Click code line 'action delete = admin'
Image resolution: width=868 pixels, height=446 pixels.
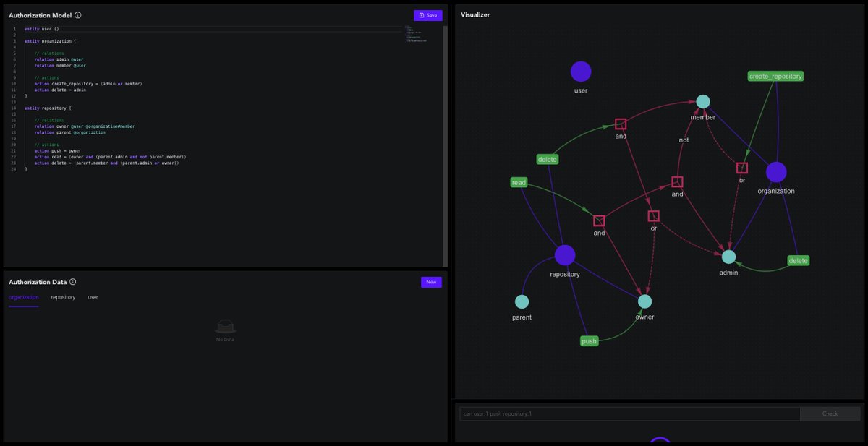[60, 90]
